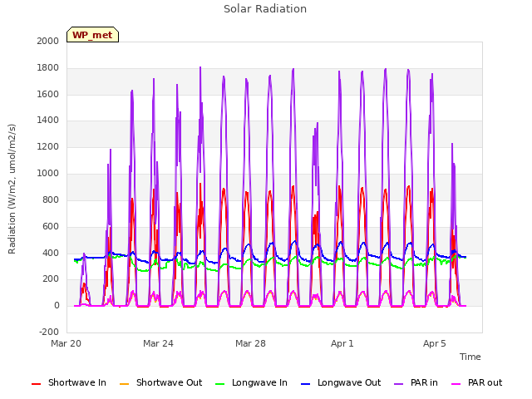Image resolution: width=532 pixels, height=399 pixels.
Task: Click the Mar 28 x-axis tick label
Action: (x=250, y=343)
